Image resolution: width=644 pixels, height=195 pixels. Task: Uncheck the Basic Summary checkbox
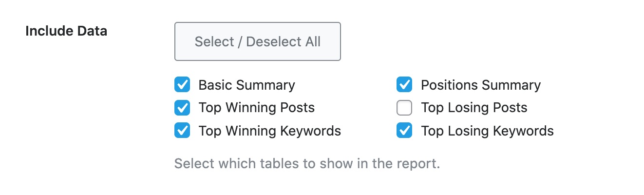coord(182,85)
